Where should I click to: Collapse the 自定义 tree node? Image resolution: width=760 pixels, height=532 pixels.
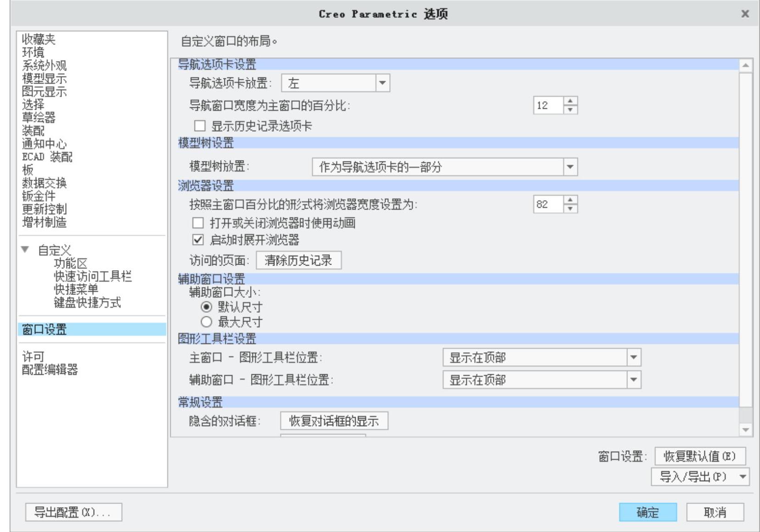coord(25,250)
